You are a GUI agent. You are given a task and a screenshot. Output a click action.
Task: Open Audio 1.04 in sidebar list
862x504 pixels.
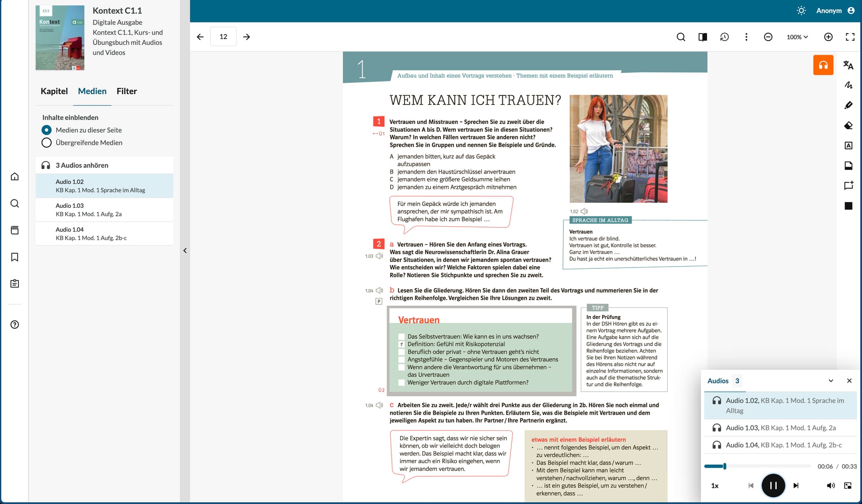tap(104, 233)
